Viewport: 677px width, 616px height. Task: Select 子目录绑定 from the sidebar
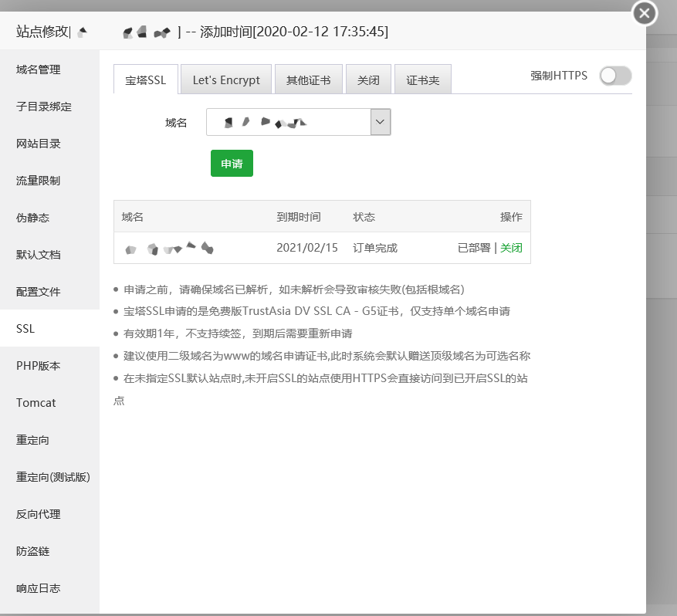tap(41, 107)
